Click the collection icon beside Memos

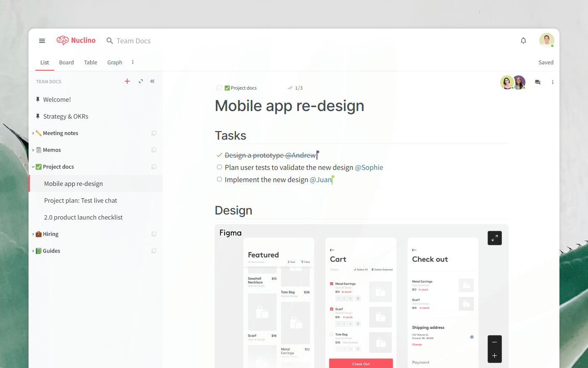point(154,150)
